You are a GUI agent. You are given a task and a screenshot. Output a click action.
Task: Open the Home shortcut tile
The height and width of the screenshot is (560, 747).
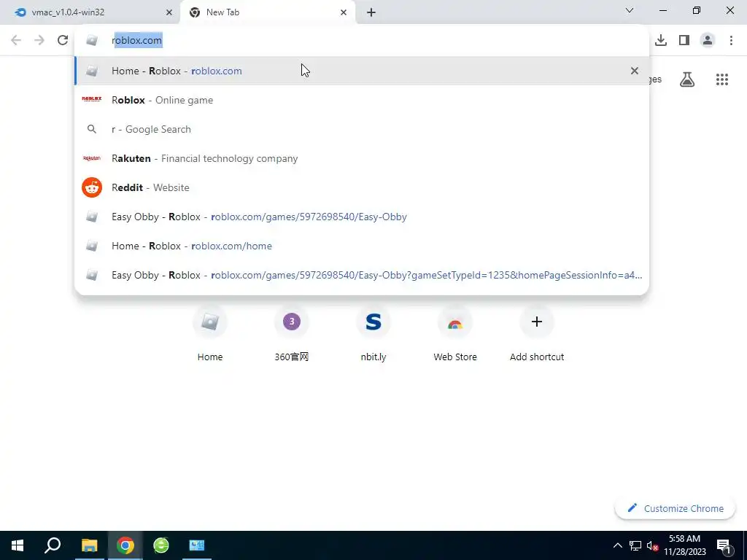tap(209, 334)
